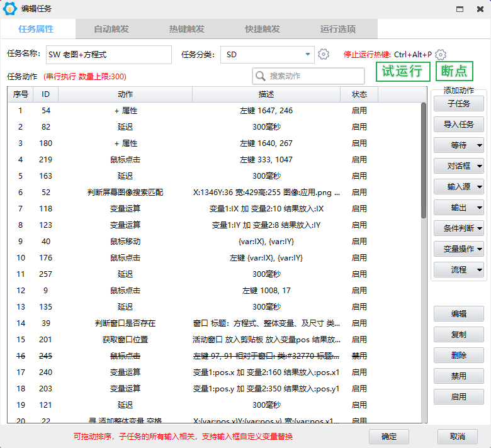
Task: Close the 编辑任务 dialog window
Action: click(x=479, y=9)
